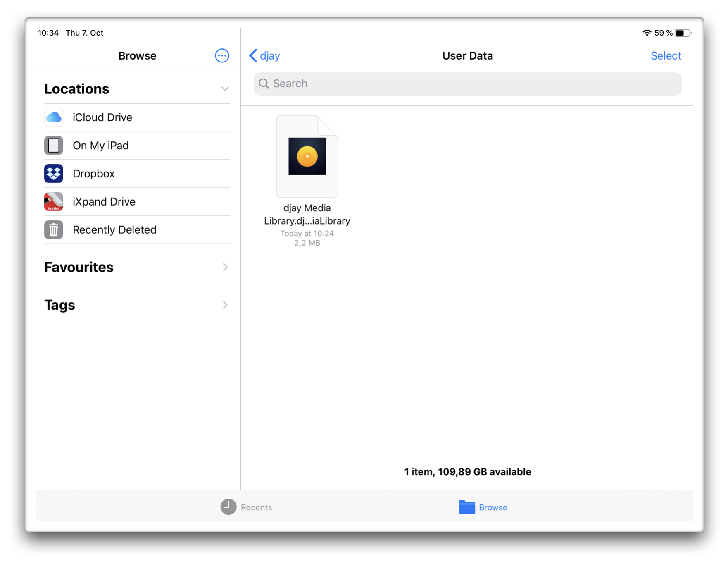Switch to the Browse tab

483,507
